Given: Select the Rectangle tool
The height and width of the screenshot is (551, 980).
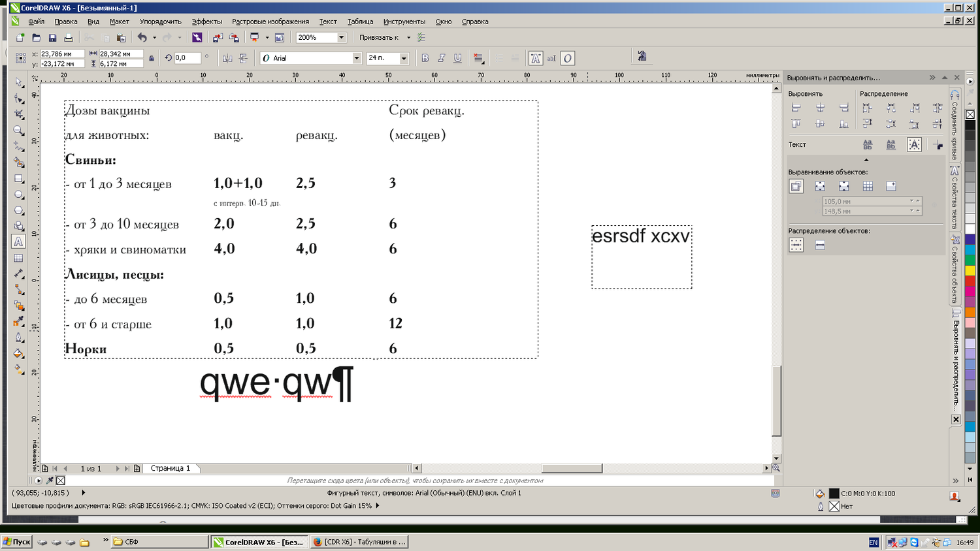Looking at the screenshot, I should (x=18, y=179).
